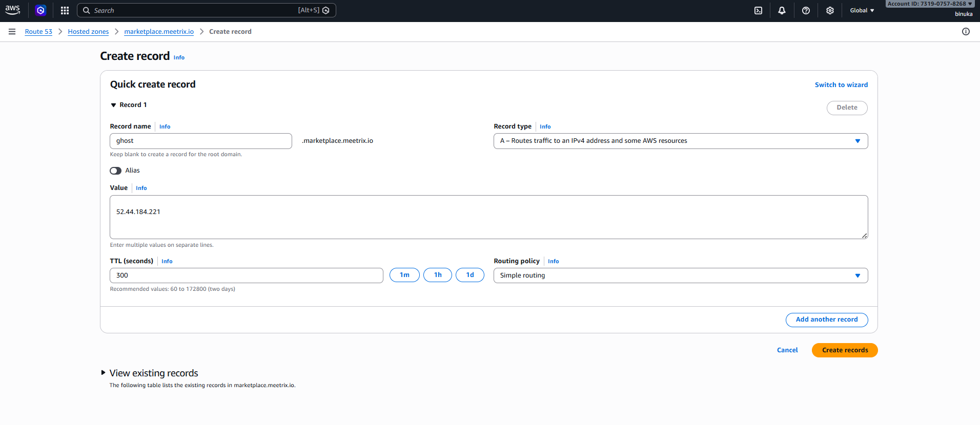Click the AWS logo home icon
This screenshot has height=425, width=980.
tap(13, 10)
